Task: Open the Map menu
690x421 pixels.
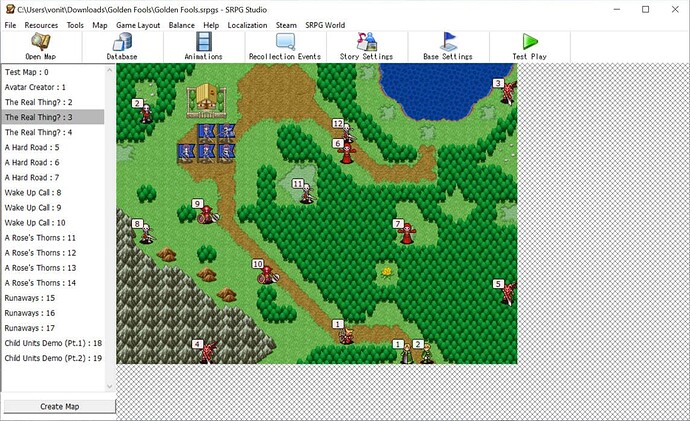Action: (x=100, y=25)
